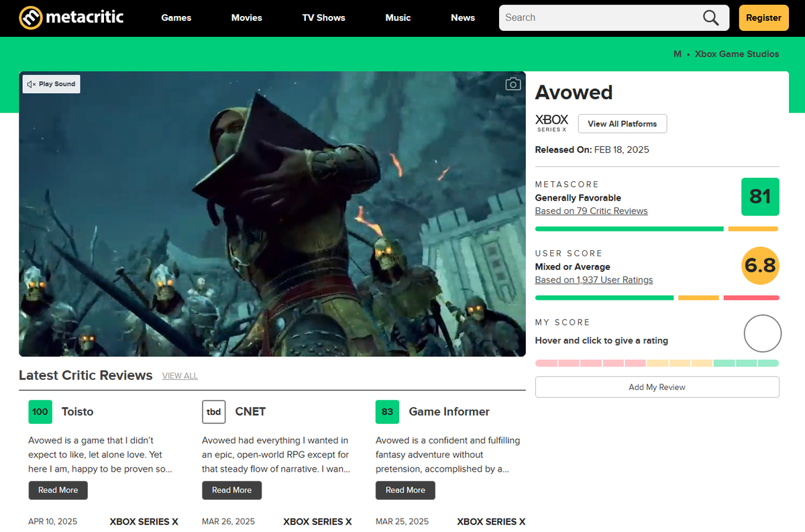Click the Register button
Viewport: 805px width, 532px height.
point(763,18)
